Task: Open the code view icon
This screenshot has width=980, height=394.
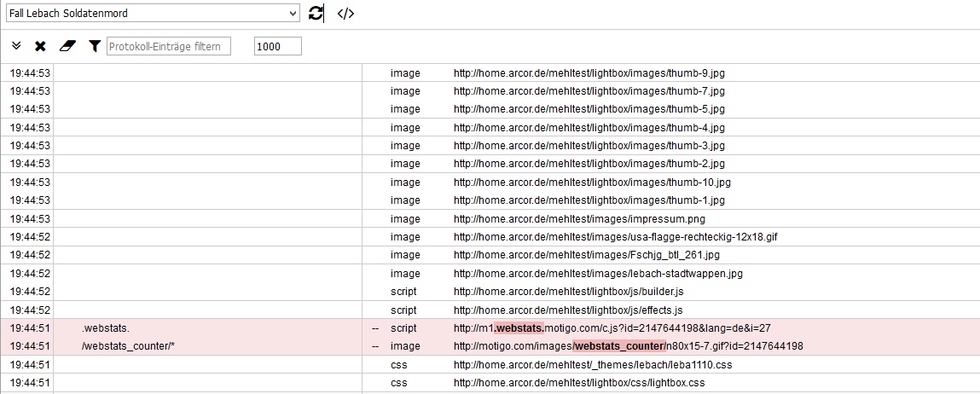Action: [345, 13]
